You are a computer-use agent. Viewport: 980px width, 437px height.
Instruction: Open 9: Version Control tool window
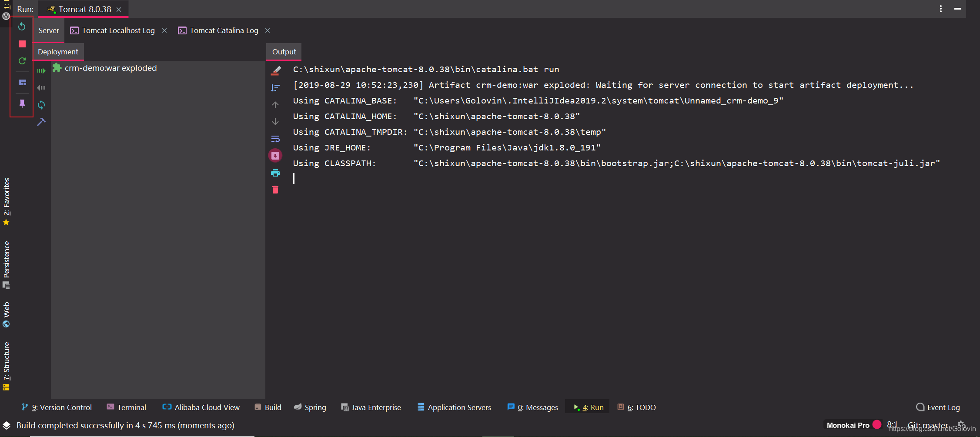pos(57,407)
